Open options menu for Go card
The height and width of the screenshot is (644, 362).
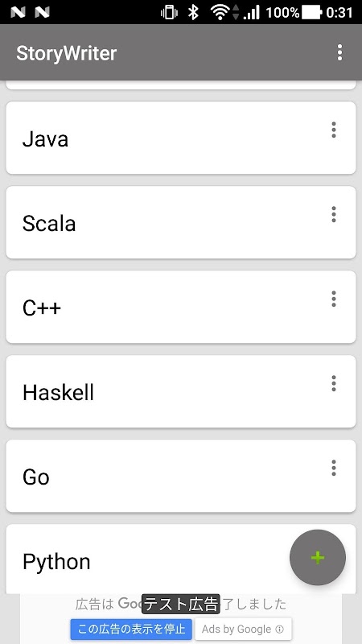[x=334, y=468]
